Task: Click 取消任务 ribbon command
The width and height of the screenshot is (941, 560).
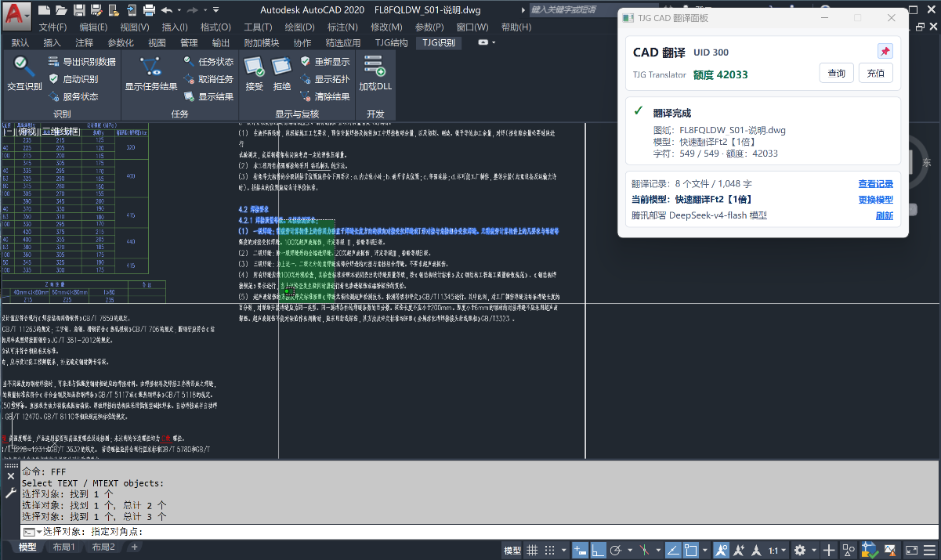Action: [208, 79]
